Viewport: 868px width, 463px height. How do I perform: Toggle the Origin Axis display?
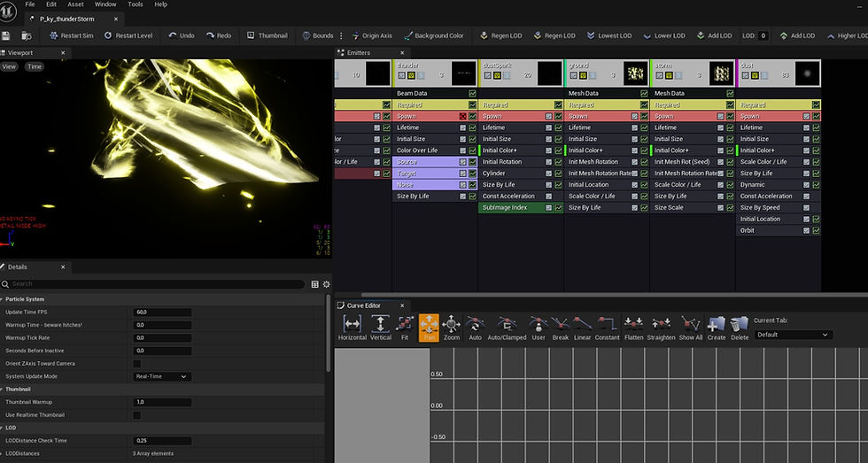pyautogui.click(x=371, y=35)
